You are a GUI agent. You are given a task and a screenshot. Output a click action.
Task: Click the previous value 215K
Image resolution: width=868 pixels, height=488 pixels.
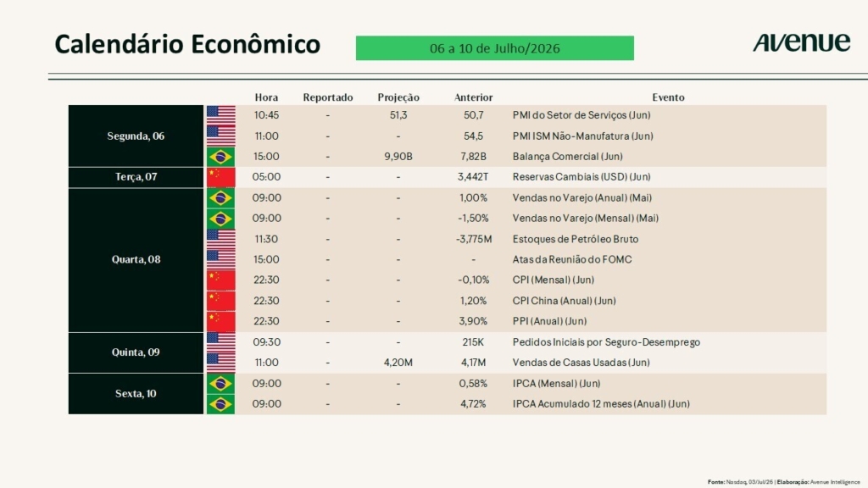473,342
